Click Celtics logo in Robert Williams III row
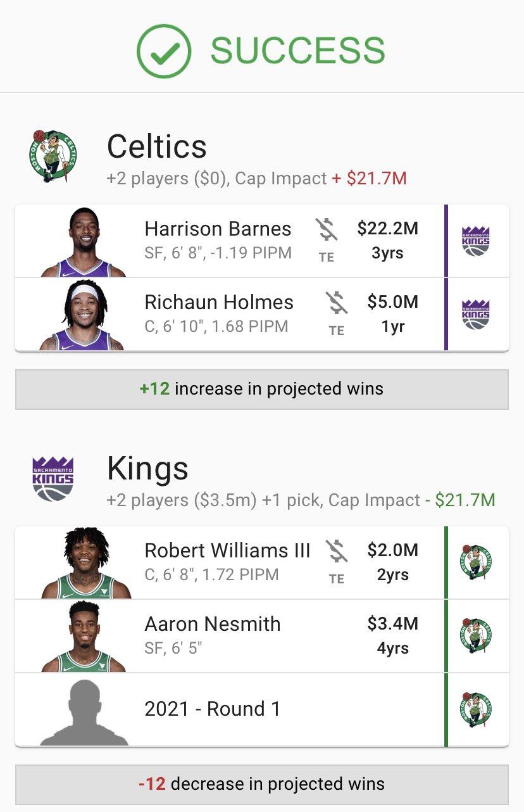 coord(476,562)
